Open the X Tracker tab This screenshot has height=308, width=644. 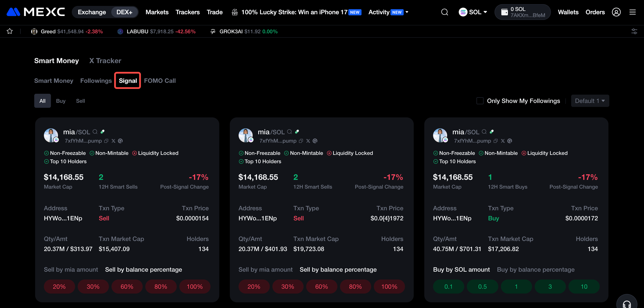[x=105, y=61]
